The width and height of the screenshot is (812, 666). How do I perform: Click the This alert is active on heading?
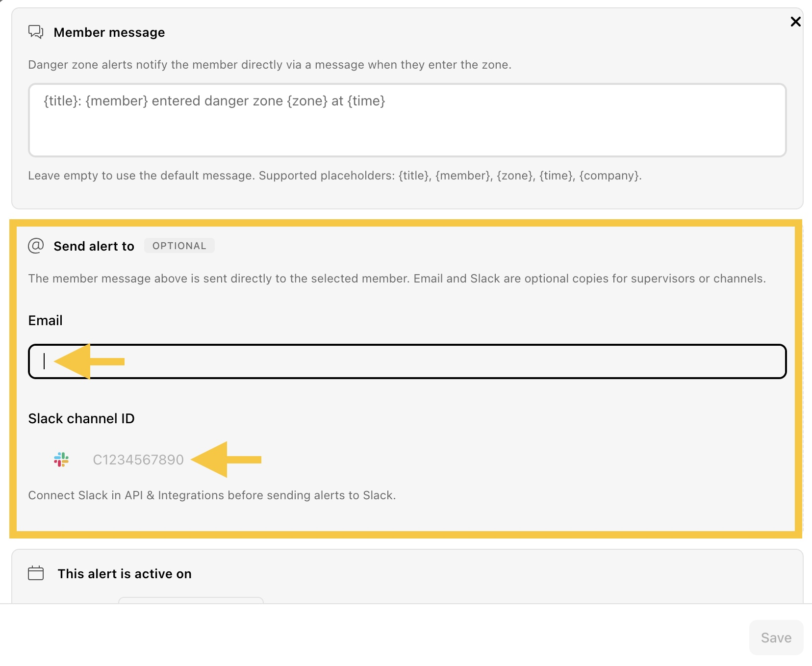point(125,574)
